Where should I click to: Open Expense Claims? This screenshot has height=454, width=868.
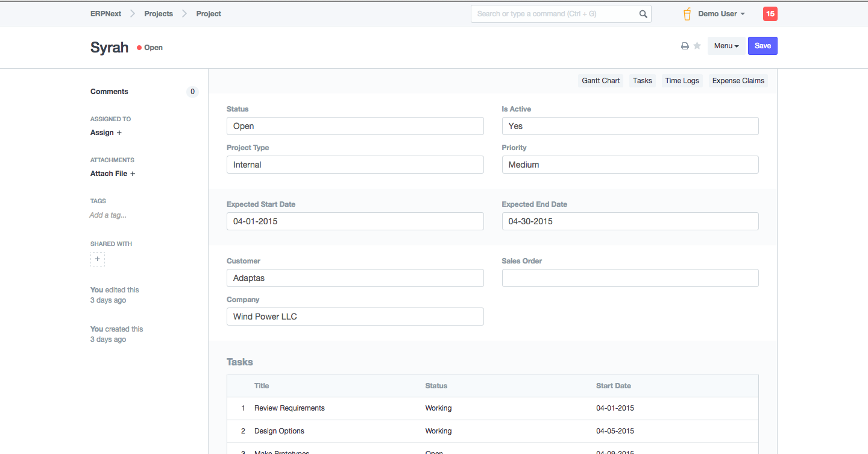(738, 81)
